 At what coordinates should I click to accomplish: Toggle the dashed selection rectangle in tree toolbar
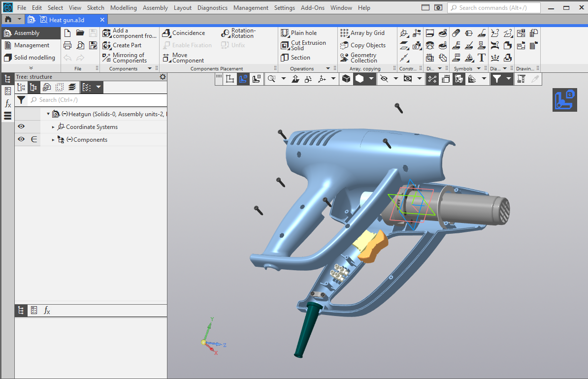click(x=60, y=87)
